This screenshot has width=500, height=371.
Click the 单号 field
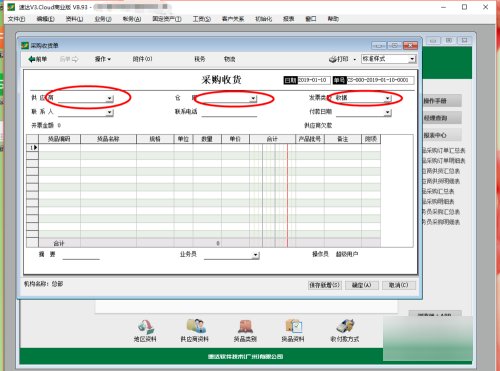(x=380, y=80)
